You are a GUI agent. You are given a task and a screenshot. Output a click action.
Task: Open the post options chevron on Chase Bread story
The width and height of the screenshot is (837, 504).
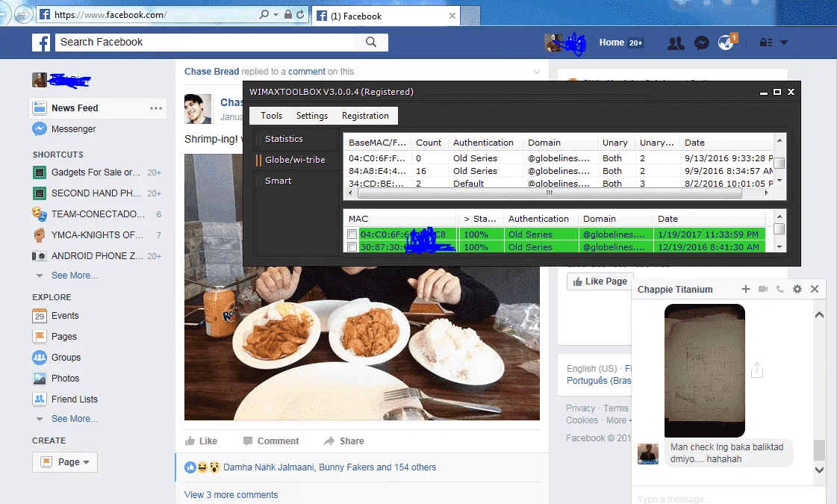(x=536, y=72)
